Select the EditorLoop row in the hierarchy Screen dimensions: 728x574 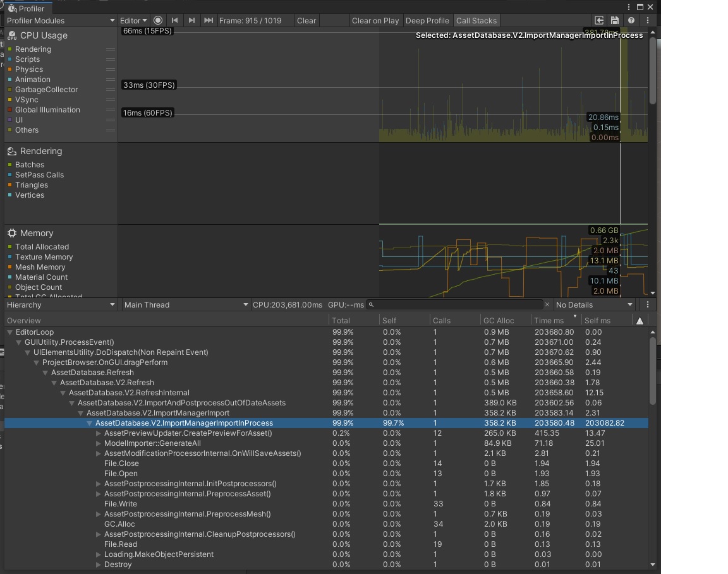point(35,332)
